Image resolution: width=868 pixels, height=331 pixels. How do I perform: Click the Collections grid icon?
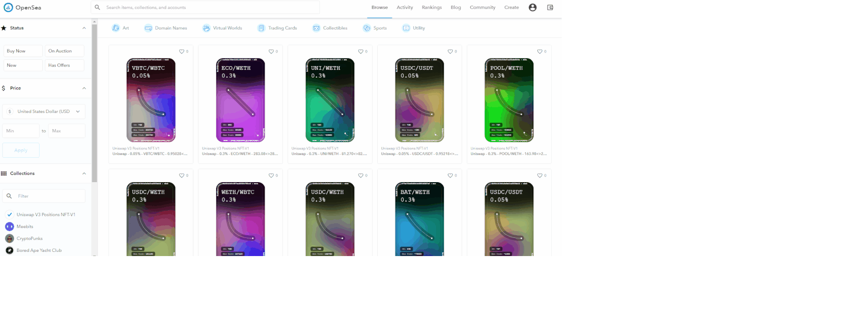tap(4, 173)
